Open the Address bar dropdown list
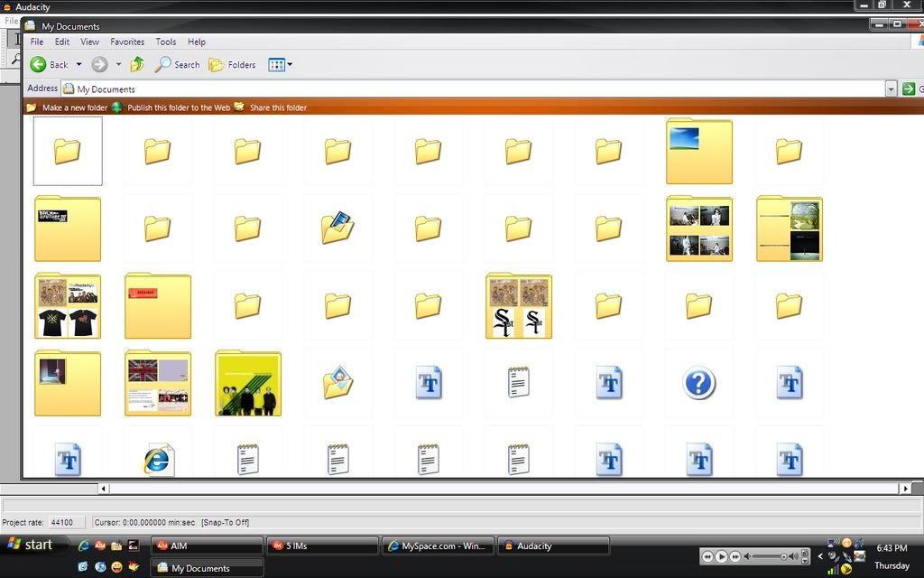This screenshot has height=578, width=924. click(x=891, y=89)
